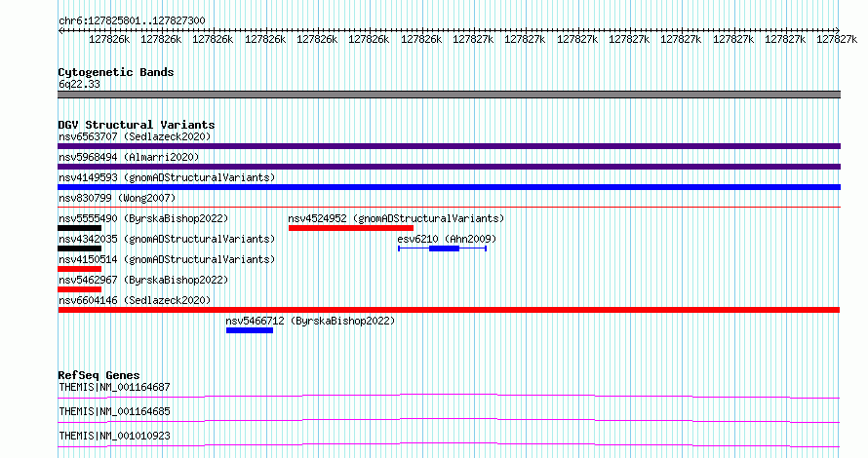Click the red bar under nsv4150514

click(x=80, y=269)
